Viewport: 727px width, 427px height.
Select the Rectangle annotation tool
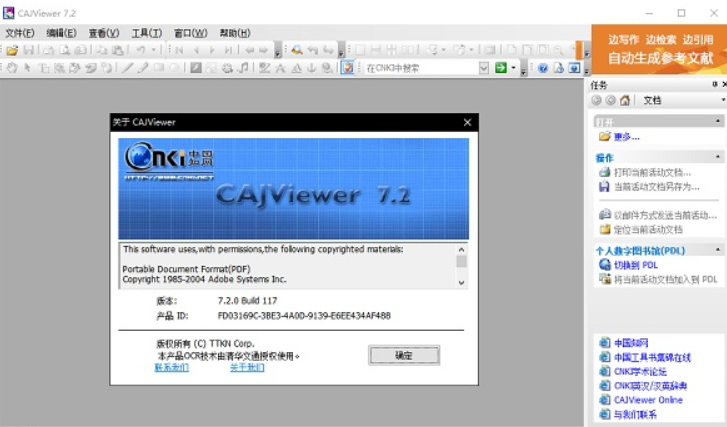coord(159,68)
